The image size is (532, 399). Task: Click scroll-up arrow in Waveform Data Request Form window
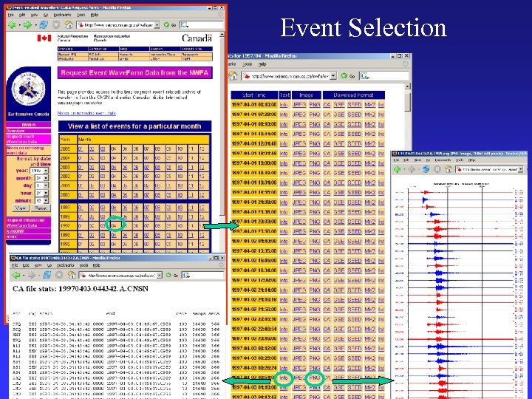click(222, 35)
